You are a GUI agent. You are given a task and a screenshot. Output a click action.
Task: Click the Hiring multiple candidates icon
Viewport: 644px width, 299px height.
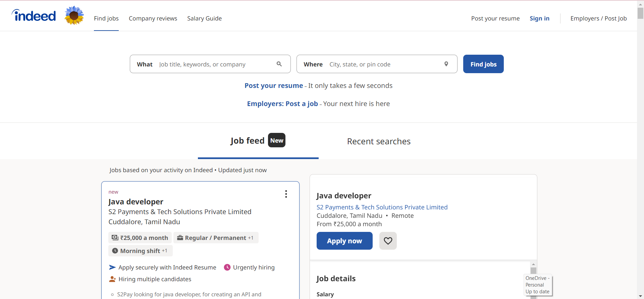coord(112,279)
